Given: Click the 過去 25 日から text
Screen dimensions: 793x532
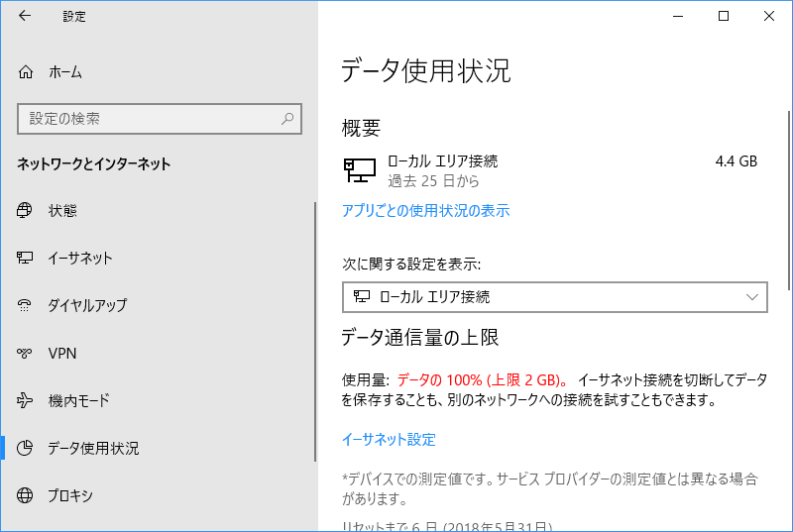Looking at the screenshot, I should (433, 181).
